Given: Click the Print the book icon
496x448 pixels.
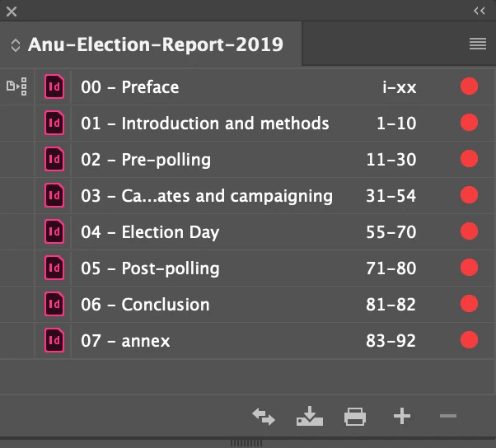Looking at the screenshot, I should tap(355, 417).
